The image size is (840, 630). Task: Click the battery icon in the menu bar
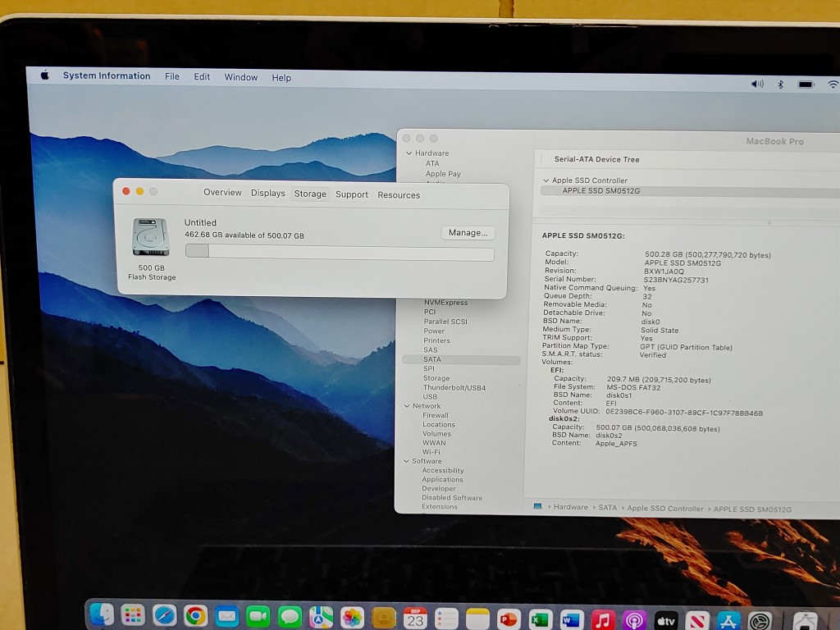click(x=806, y=84)
